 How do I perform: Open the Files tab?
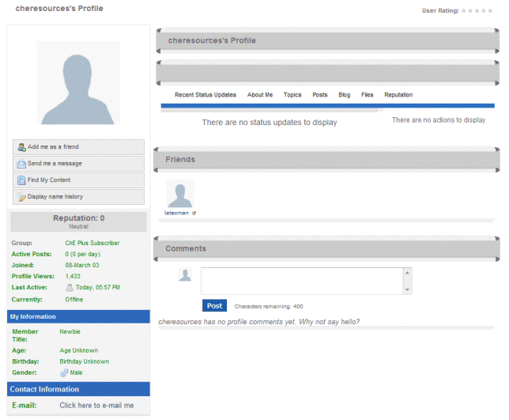[368, 95]
